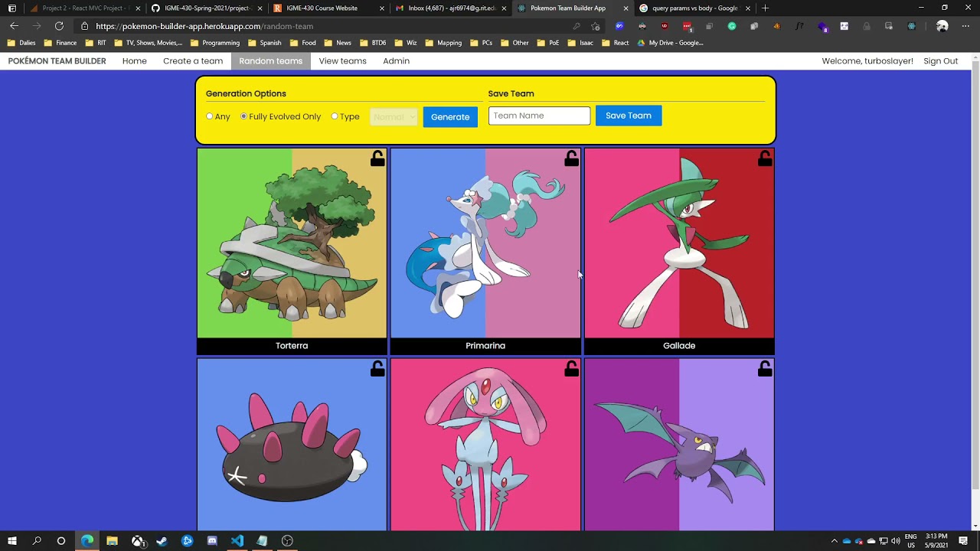Select Fully Evolved Only option

pos(244,116)
